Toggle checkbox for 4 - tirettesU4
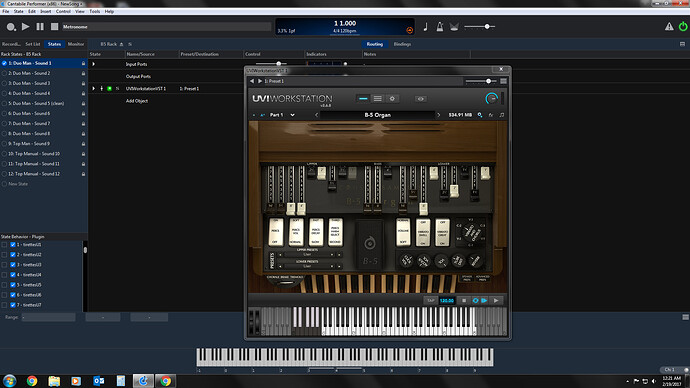 (x=13, y=275)
